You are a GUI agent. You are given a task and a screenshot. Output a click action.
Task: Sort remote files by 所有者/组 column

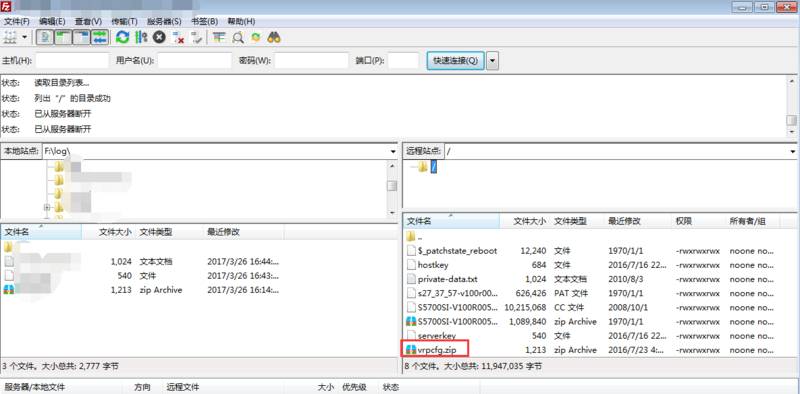pyautogui.click(x=753, y=221)
